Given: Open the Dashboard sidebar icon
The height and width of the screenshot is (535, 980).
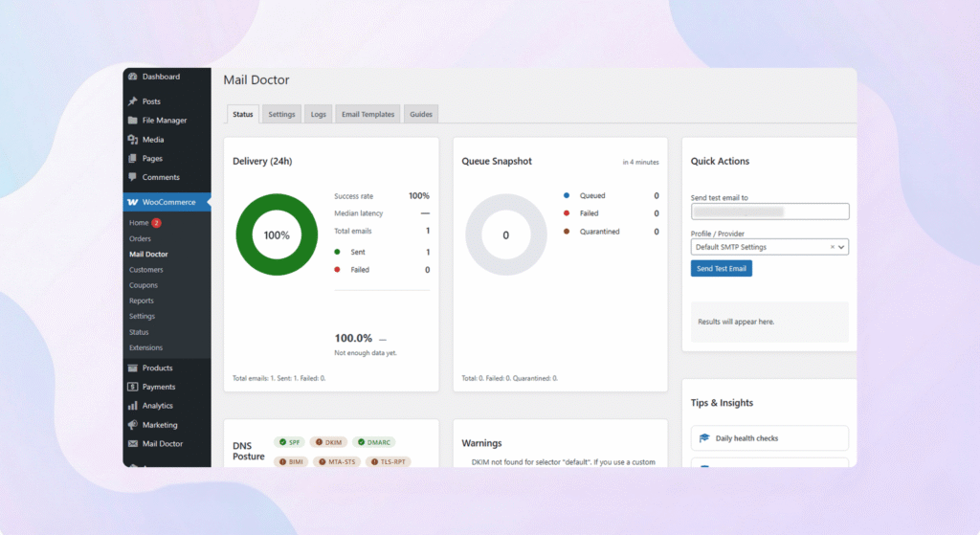Looking at the screenshot, I should pos(132,77).
